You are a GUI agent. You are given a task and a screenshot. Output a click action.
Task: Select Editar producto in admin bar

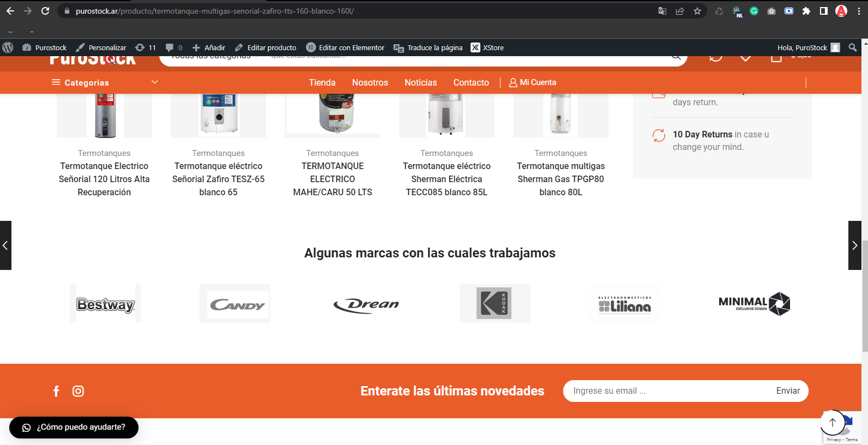(x=266, y=47)
